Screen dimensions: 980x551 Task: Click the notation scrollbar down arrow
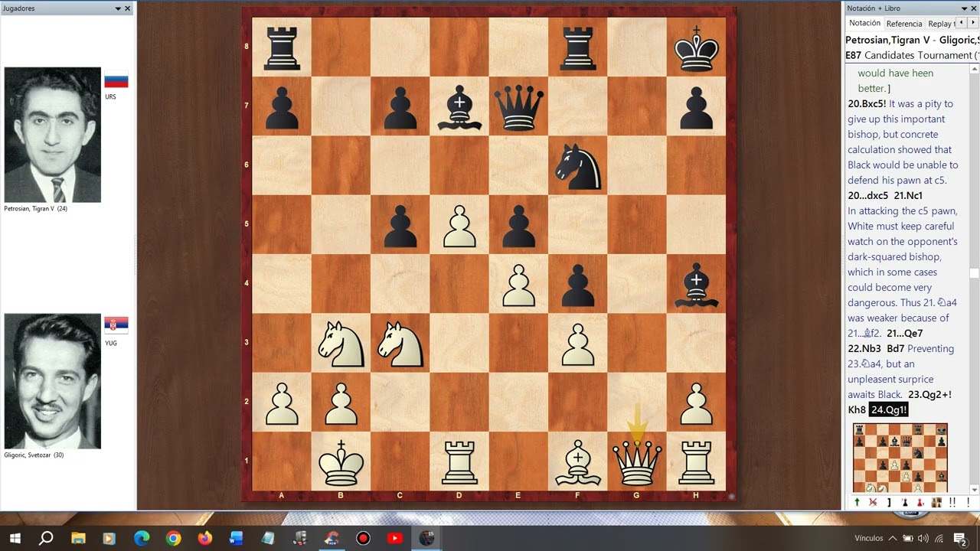974,490
